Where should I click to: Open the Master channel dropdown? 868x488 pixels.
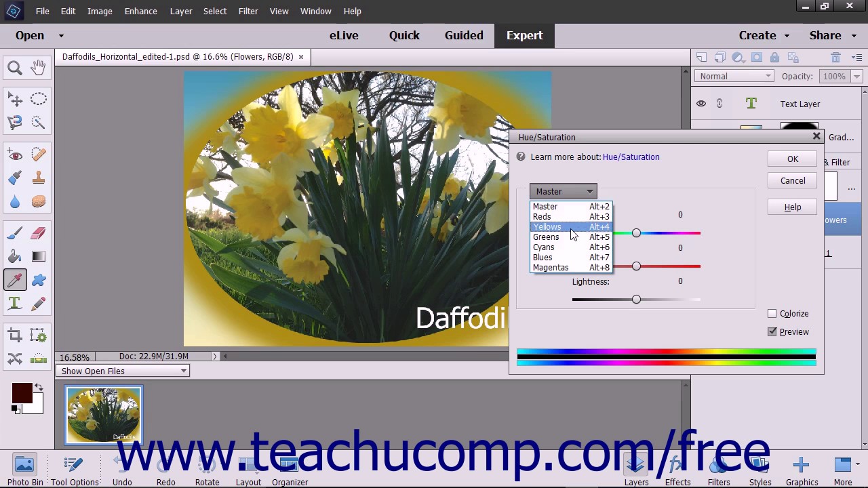tap(563, 191)
